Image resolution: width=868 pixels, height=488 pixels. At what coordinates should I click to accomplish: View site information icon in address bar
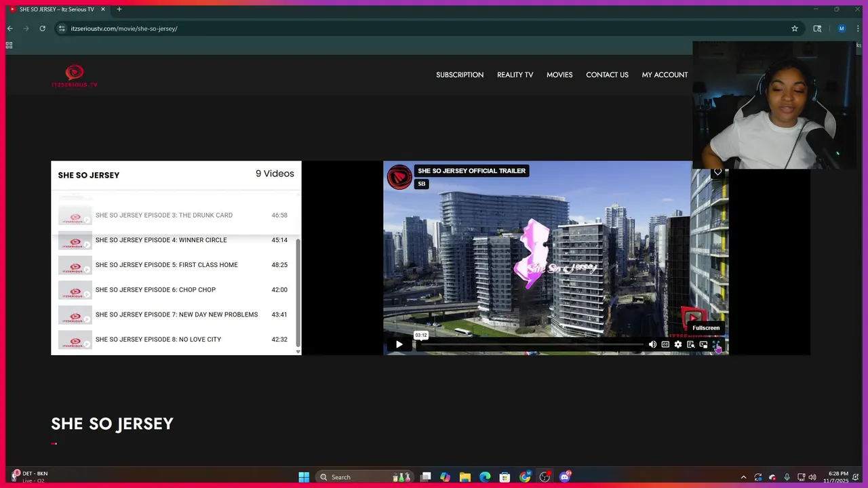[x=62, y=28]
